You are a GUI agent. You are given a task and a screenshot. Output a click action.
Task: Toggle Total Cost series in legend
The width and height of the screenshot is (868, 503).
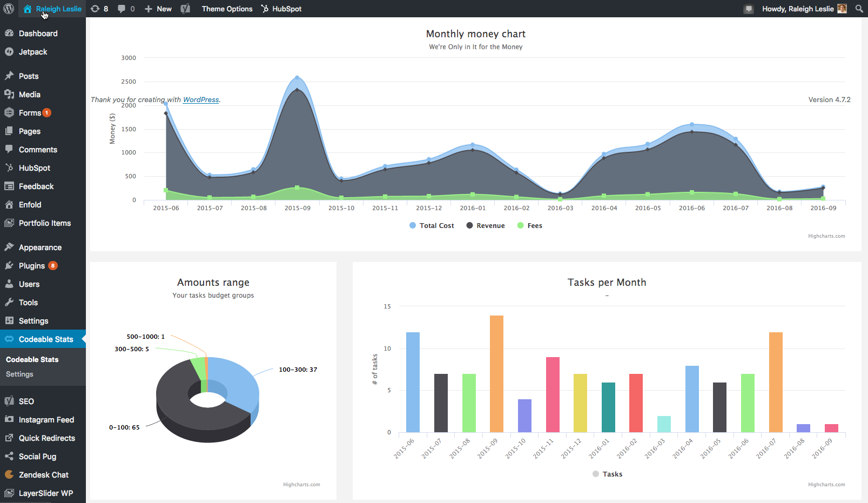[x=432, y=226]
